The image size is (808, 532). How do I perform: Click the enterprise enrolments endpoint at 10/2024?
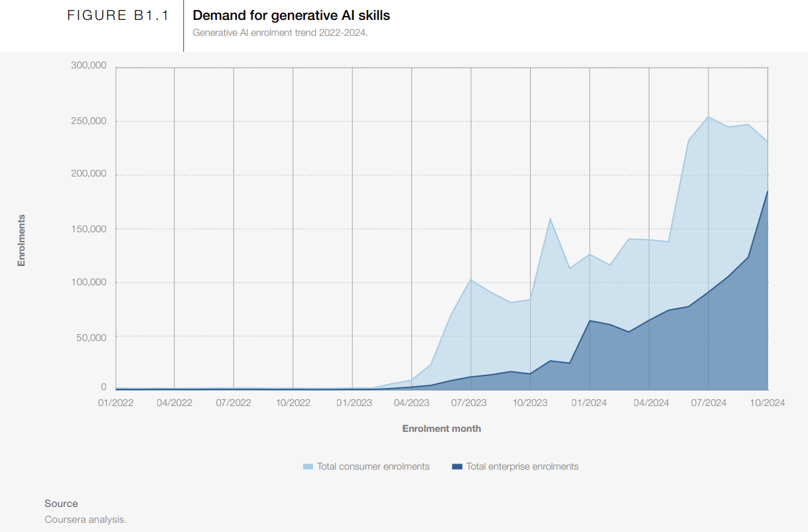768,191
